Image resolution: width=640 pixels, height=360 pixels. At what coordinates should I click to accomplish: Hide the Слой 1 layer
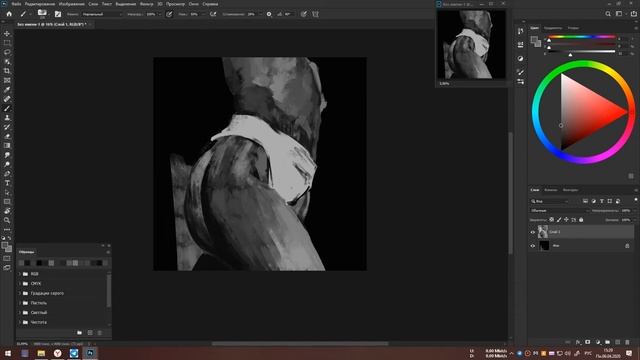532,232
